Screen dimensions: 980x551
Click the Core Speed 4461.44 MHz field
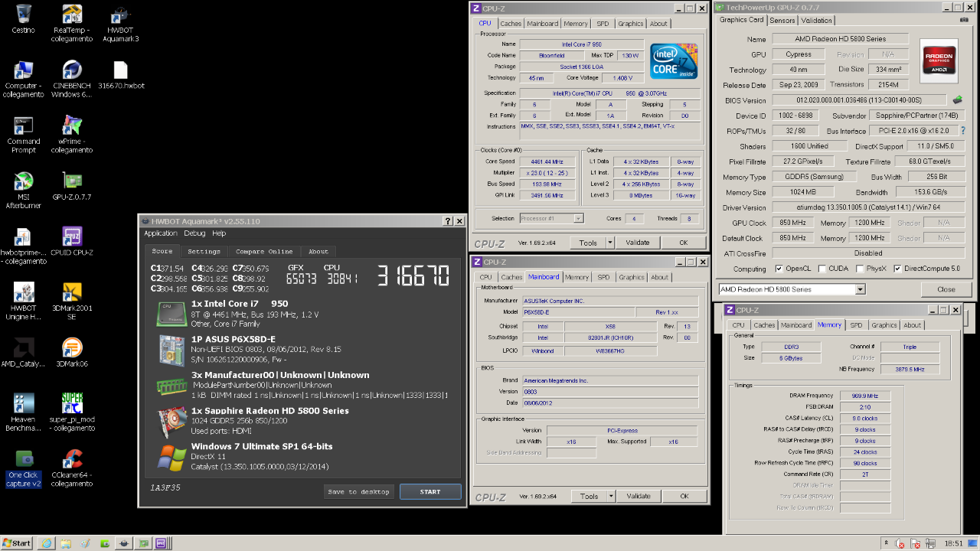coord(546,161)
